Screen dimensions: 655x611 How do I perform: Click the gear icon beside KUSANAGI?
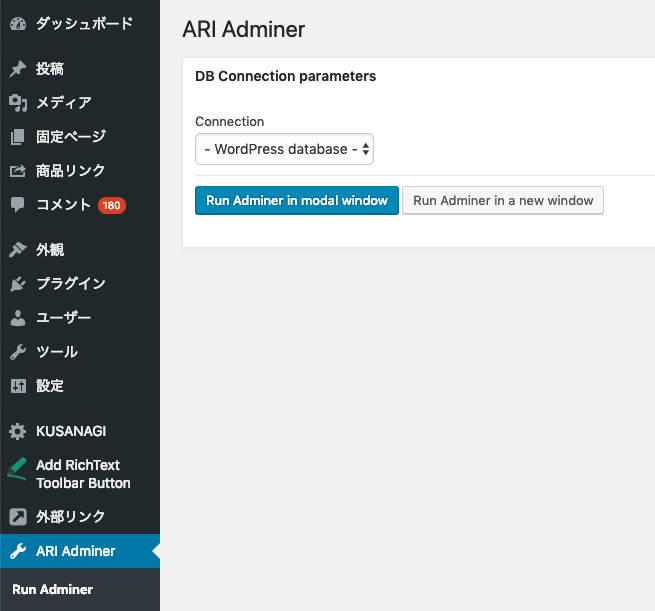(18, 431)
